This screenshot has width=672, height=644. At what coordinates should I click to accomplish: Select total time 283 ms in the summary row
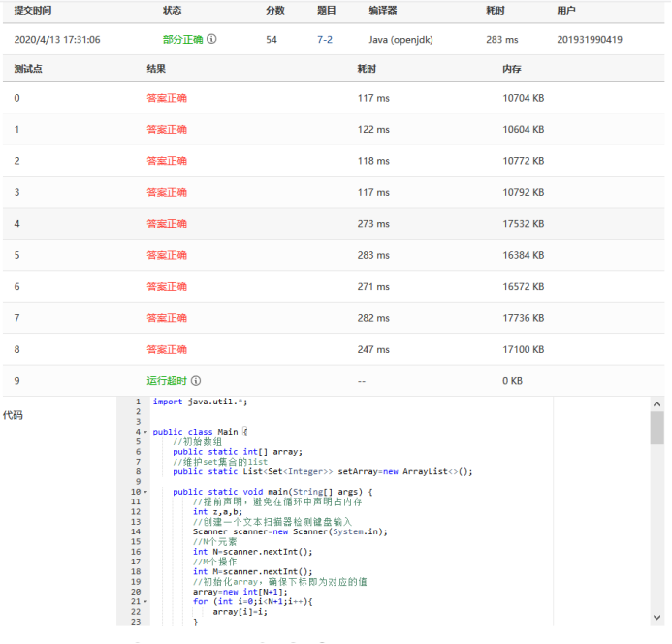pos(502,40)
